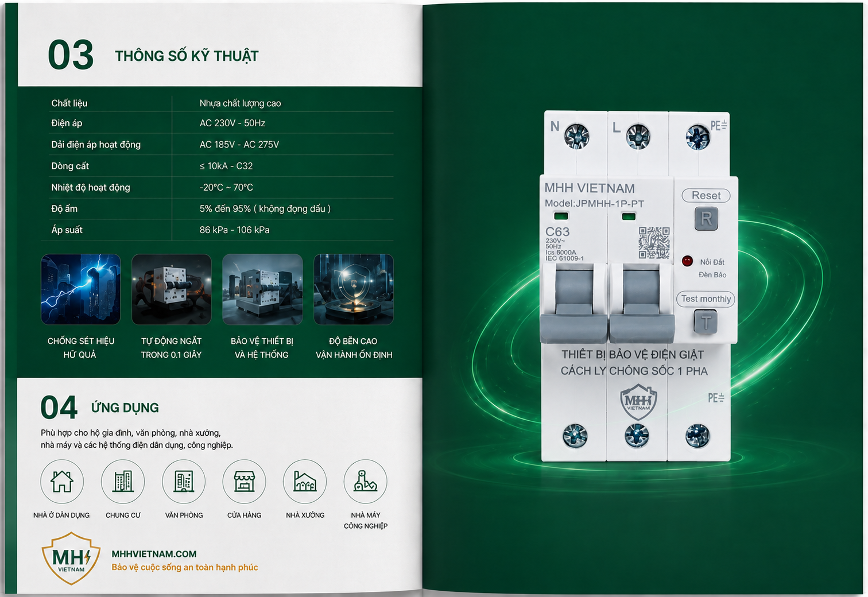Click the bottom middle terminal screw
The image size is (868, 597).
tap(637, 436)
